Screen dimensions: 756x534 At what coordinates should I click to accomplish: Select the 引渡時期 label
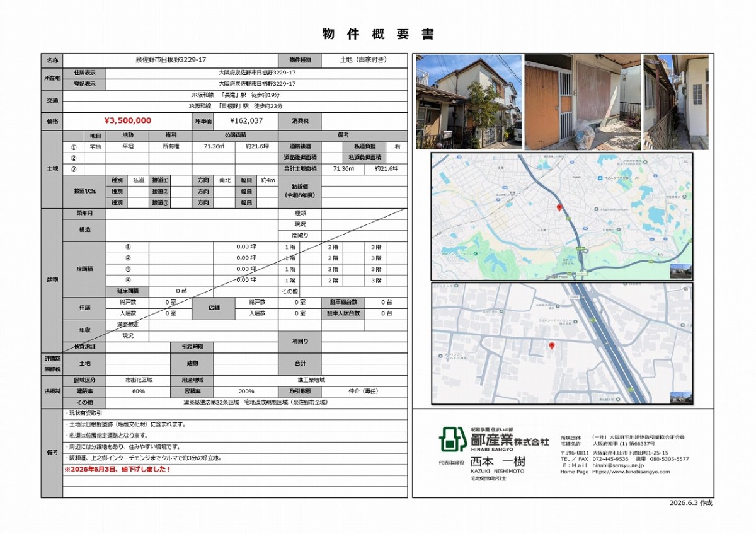click(192, 347)
